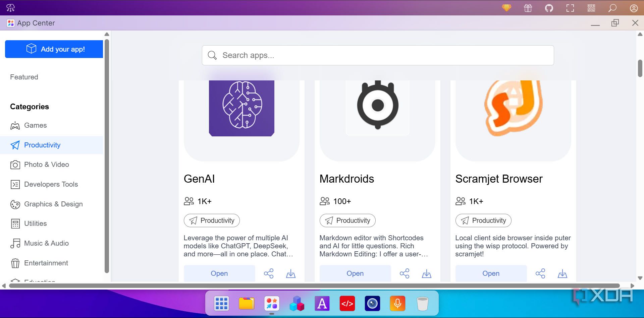This screenshot has width=644, height=318.
Task: Select the Photo & Video category
Action: pyautogui.click(x=52, y=165)
